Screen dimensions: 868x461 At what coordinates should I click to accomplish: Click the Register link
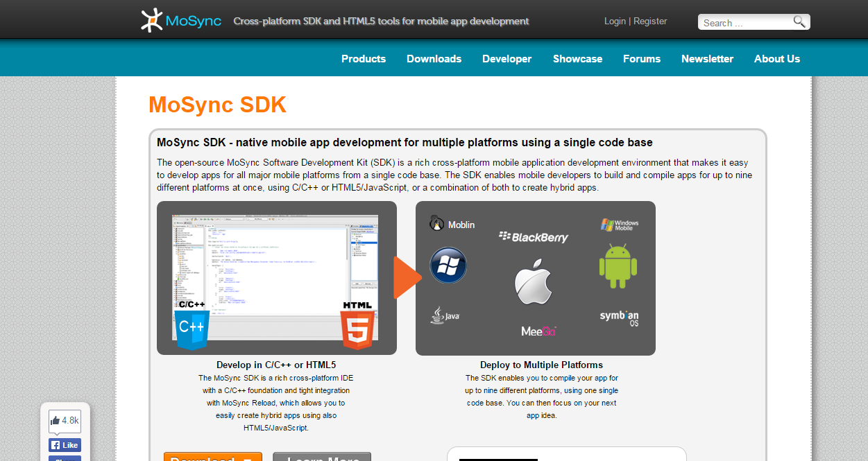[650, 21]
